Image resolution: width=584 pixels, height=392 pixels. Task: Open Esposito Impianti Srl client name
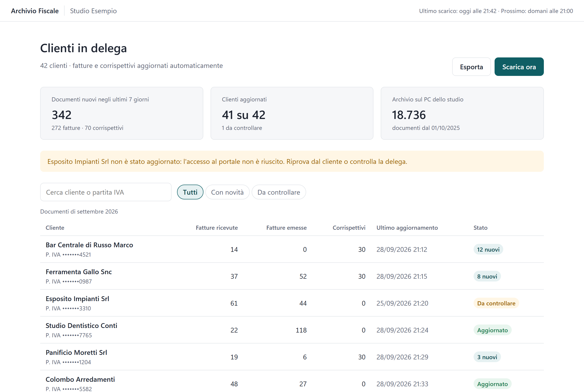point(77,299)
